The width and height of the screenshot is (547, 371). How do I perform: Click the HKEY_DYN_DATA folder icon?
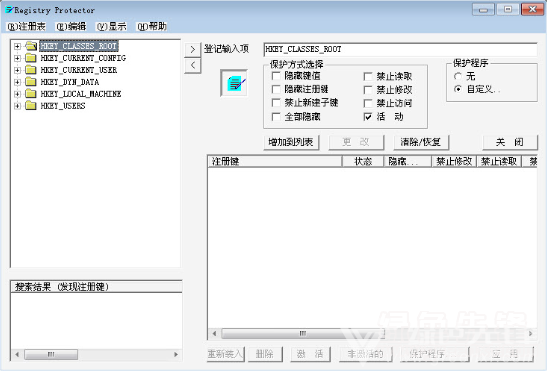[x=31, y=82]
